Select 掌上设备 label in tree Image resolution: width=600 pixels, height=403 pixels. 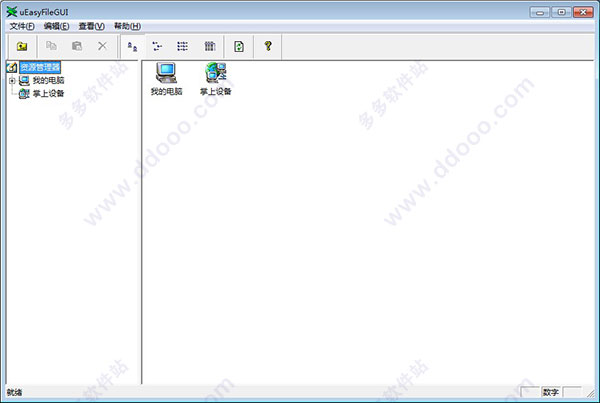point(48,93)
